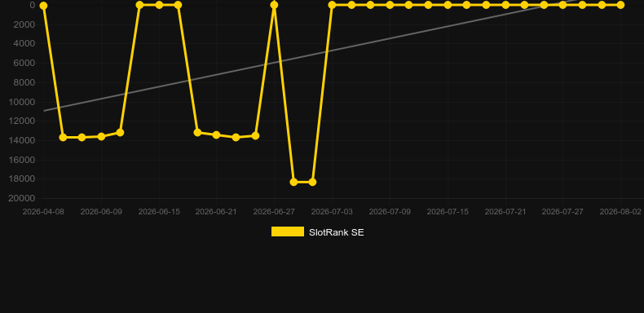Click x-axis label 2026-06-09
This screenshot has width=644, height=313.
click(101, 212)
